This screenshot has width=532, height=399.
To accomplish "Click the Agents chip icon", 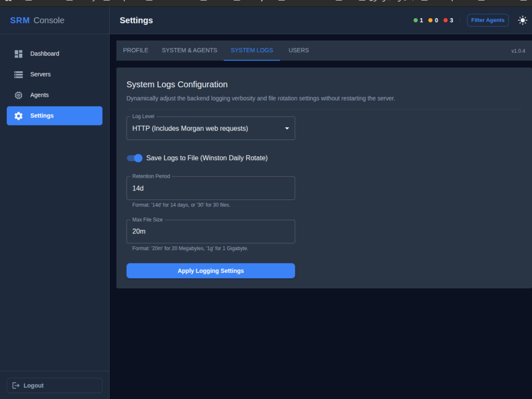I will point(19,95).
